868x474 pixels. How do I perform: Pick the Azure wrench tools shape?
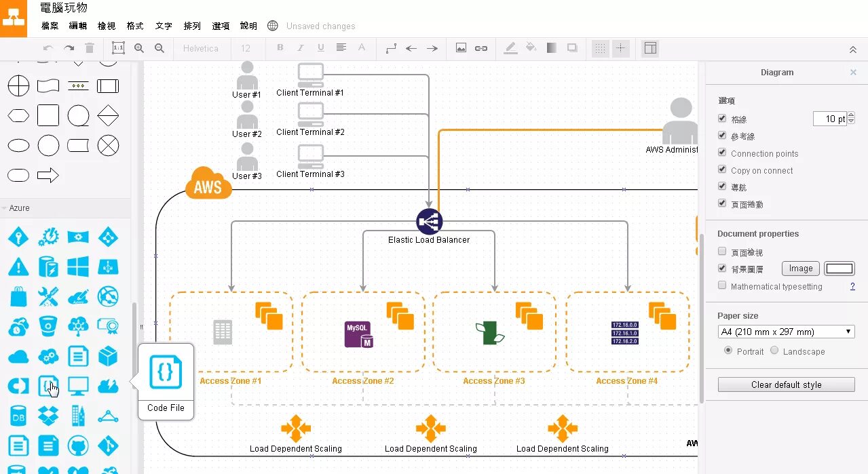pyautogui.click(x=48, y=296)
